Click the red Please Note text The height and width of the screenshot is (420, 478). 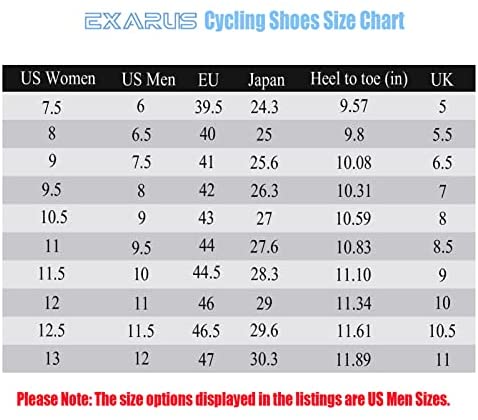pyautogui.click(x=233, y=399)
